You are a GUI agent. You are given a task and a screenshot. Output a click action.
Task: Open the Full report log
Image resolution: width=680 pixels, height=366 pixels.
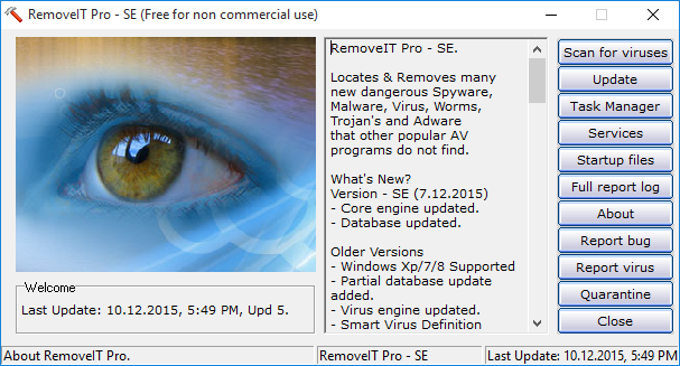tap(615, 187)
